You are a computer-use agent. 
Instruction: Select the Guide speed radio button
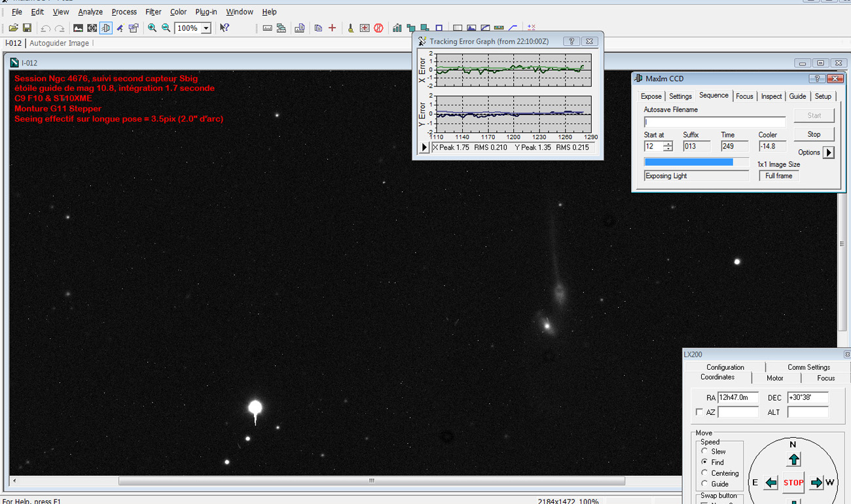click(x=705, y=484)
